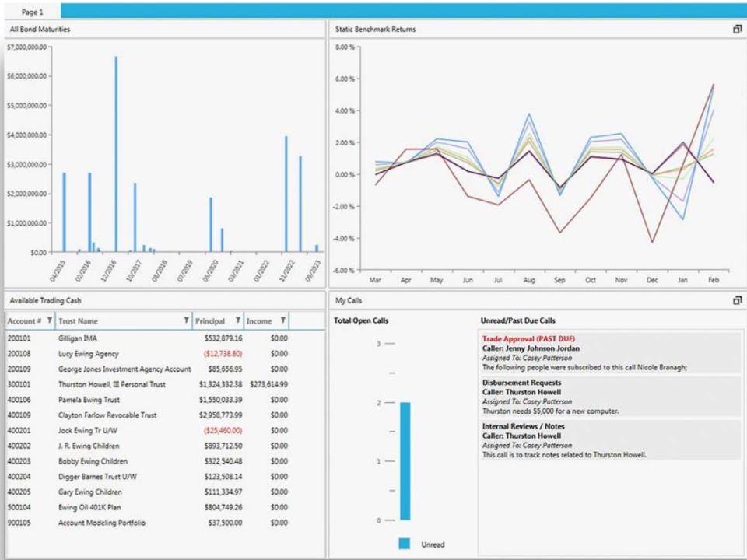Click the Unread legend color square
The width and height of the screenshot is (747, 560).
(x=404, y=544)
